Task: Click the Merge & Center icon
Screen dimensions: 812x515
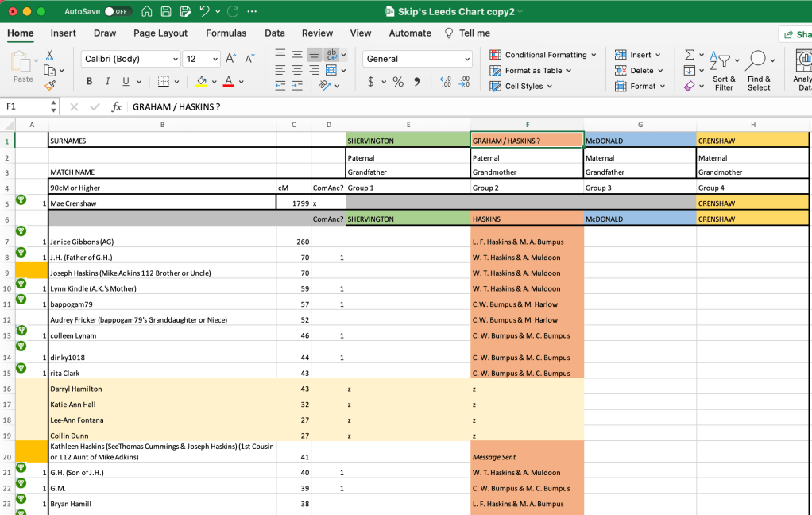Action: (332, 70)
